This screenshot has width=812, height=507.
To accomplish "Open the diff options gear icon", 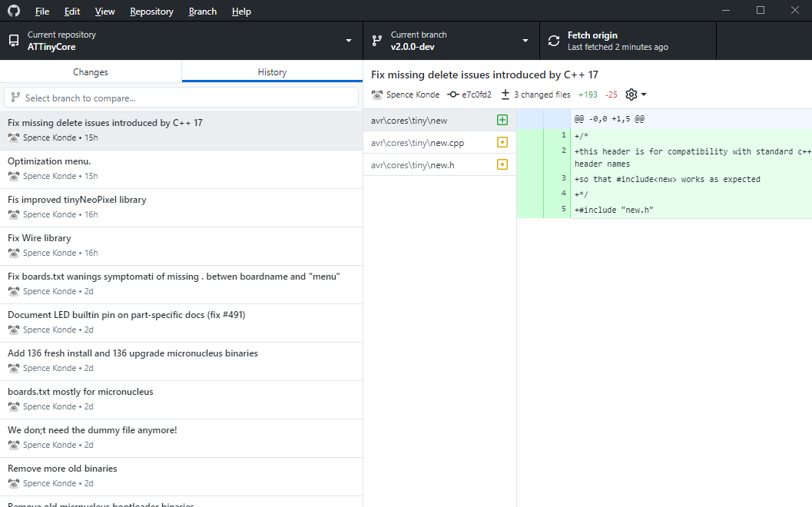I will point(631,94).
